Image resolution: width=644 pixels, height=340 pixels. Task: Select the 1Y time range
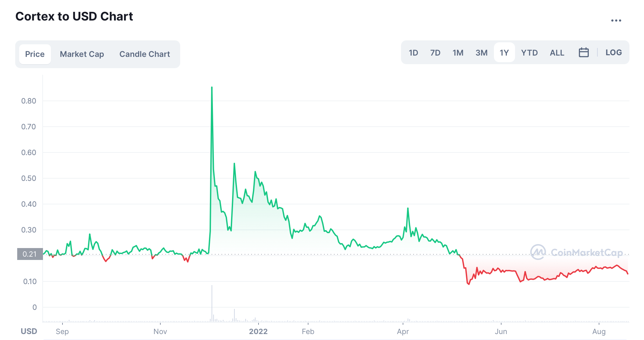point(504,53)
